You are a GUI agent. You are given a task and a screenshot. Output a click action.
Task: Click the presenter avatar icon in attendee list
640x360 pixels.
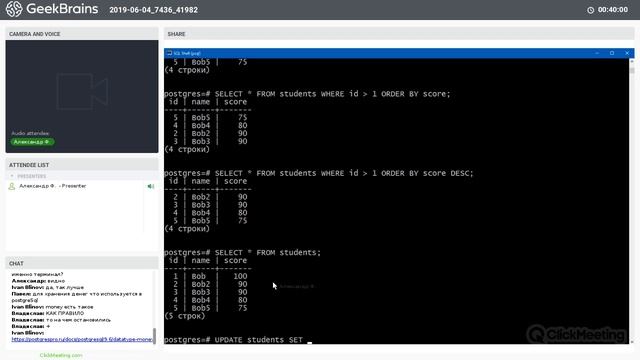click(x=12, y=186)
